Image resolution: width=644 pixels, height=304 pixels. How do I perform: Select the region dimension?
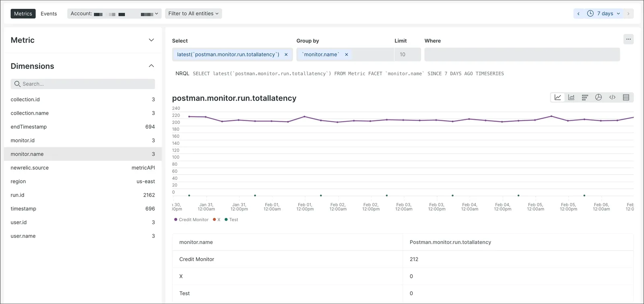tap(83, 181)
